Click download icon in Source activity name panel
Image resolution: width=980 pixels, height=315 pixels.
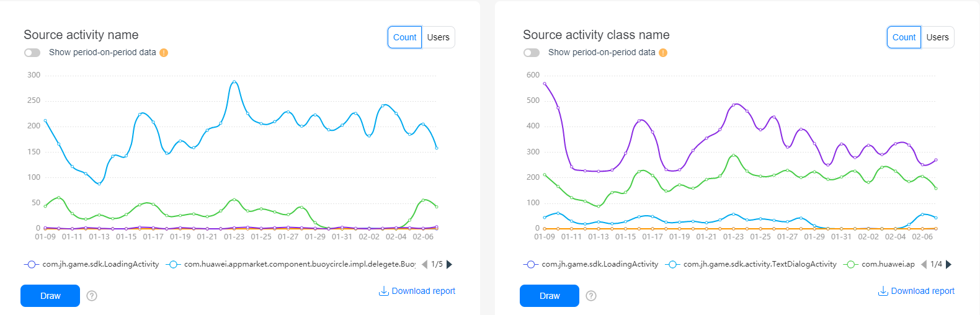click(x=384, y=291)
